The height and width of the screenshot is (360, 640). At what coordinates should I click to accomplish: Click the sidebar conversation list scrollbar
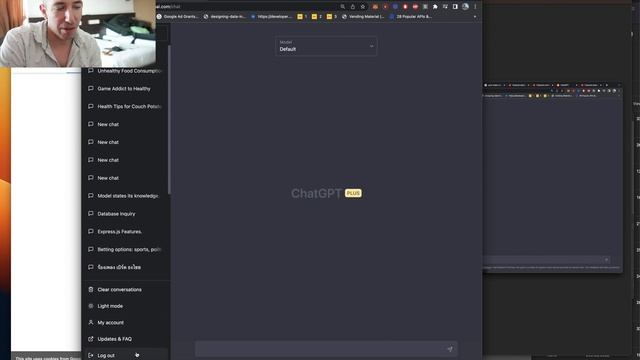click(169, 120)
